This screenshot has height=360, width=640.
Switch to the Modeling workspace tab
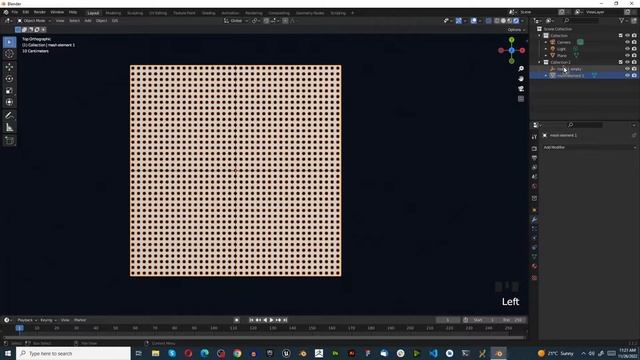(113, 13)
